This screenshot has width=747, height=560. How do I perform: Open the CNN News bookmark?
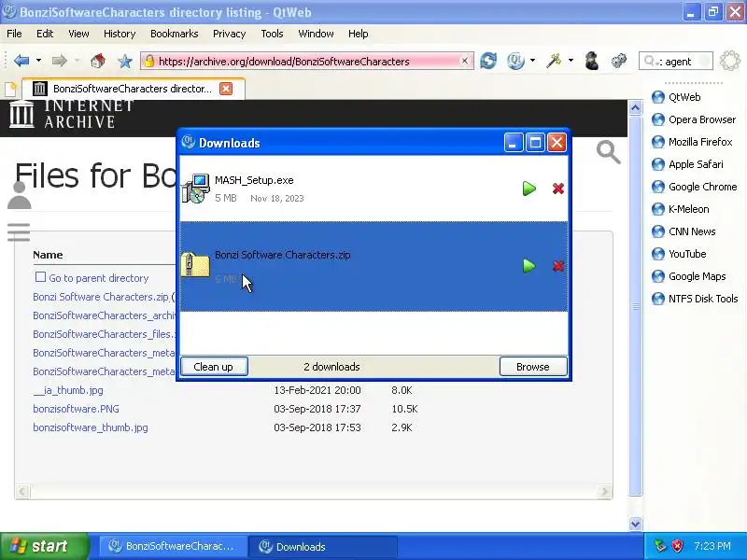point(684,231)
